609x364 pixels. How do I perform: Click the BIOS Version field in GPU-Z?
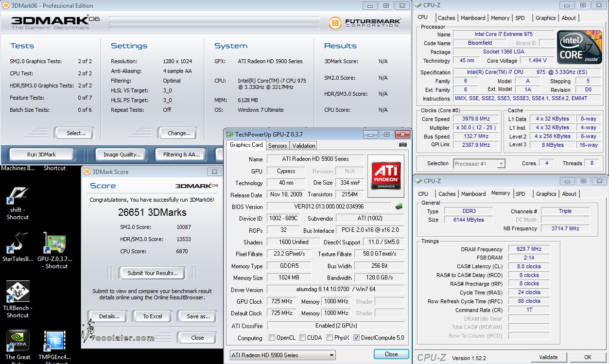click(329, 207)
